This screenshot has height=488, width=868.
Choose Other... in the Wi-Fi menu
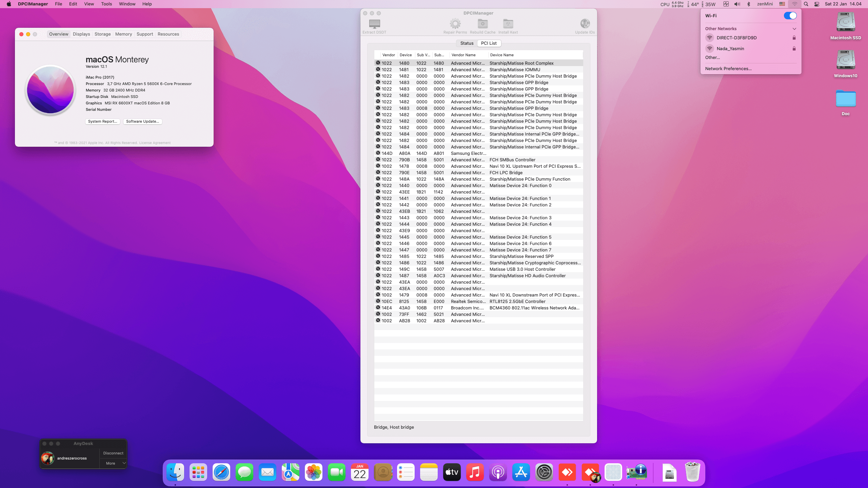[712, 57]
